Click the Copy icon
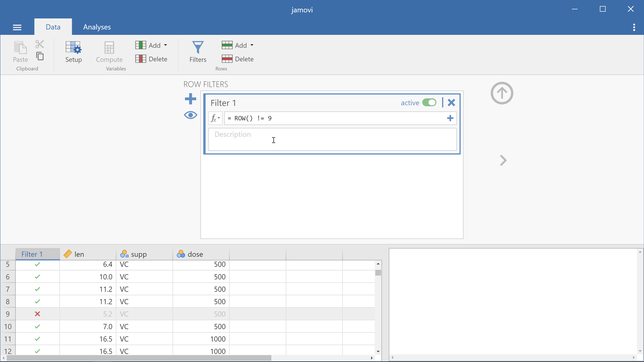Viewport: 644px width, 362px height. (x=40, y=56)
